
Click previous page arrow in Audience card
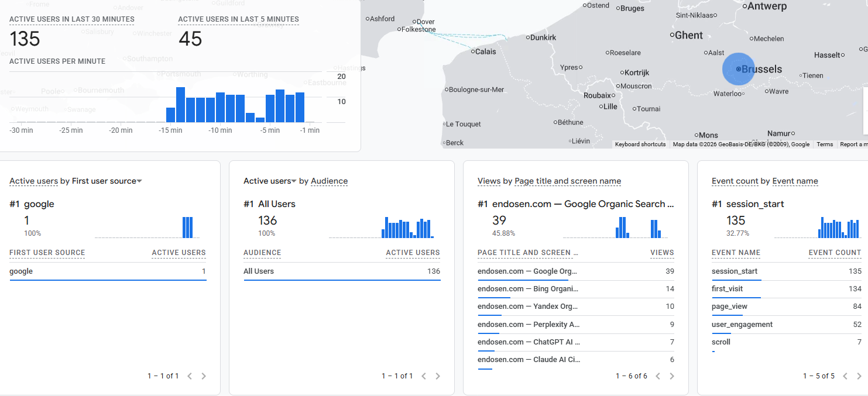pyautogui.click(x=424, y=376)
